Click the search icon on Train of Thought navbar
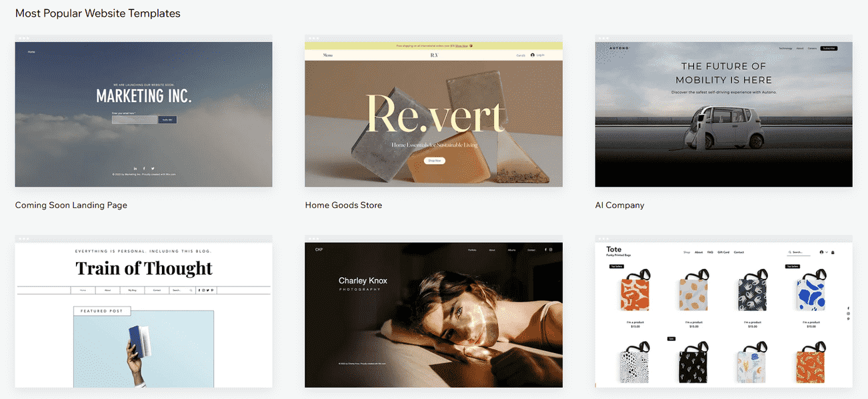This screenshot has height=399, width=868. (191, 290)
